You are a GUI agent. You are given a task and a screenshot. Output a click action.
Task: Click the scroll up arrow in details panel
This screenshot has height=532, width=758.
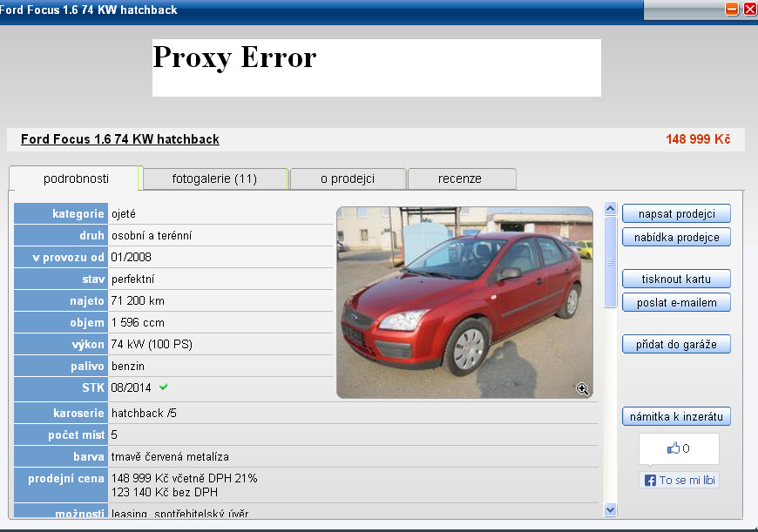610,212
